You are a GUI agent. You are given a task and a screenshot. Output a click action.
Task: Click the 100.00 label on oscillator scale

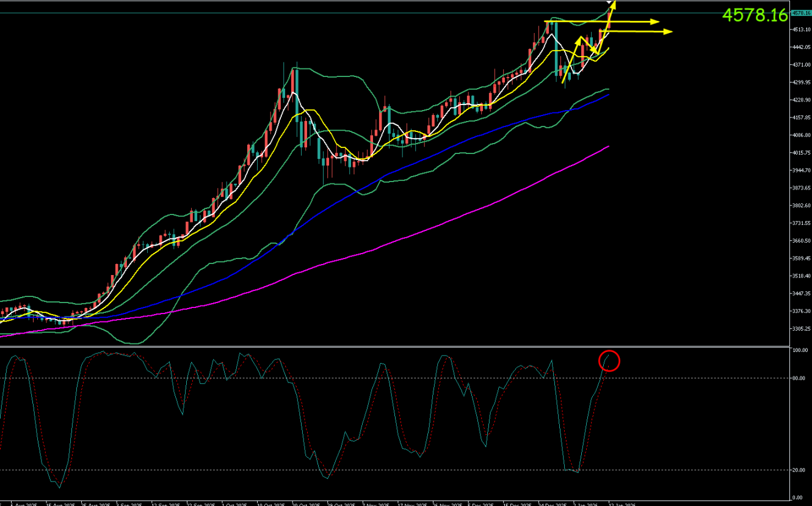[800, 351]
